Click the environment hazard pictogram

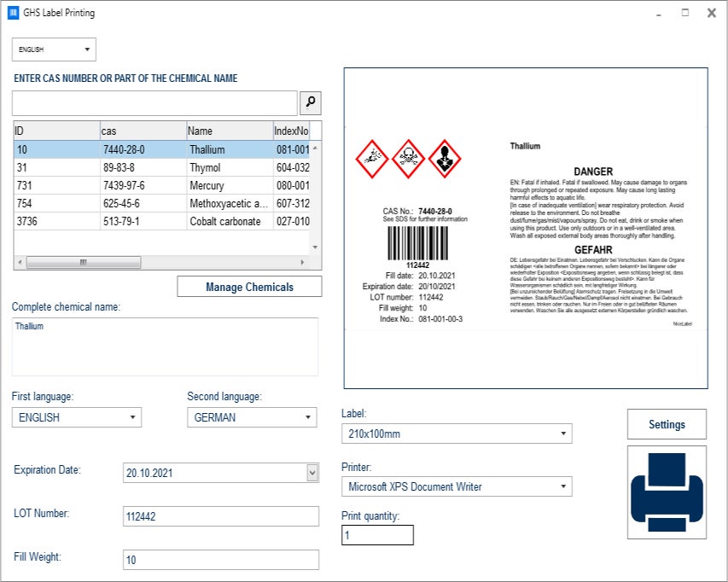371,159
